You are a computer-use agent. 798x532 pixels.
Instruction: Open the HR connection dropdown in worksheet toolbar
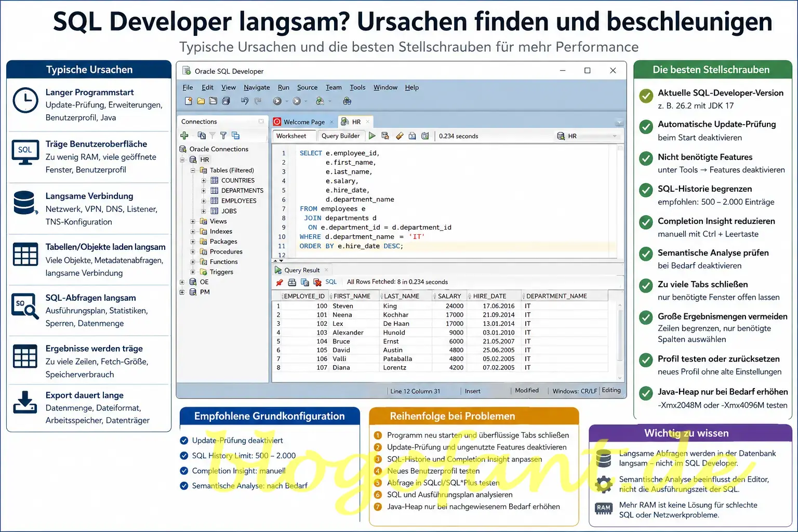[615, 136]
